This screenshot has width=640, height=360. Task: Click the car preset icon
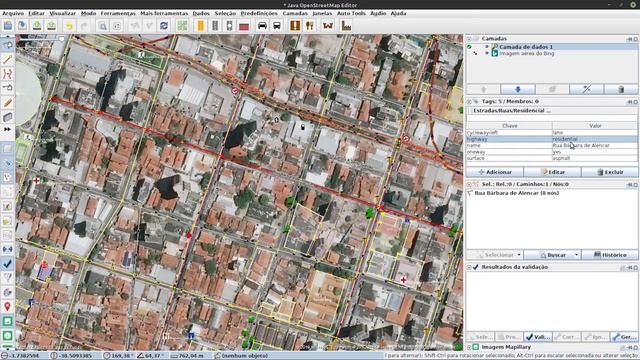(x=262, y=26)
